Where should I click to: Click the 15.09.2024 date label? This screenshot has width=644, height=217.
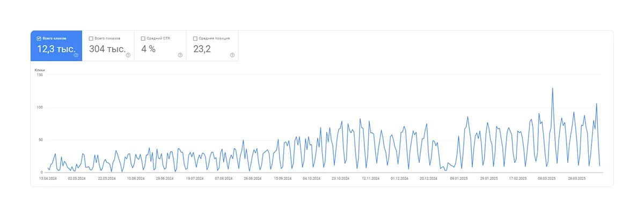click(282, 178)
